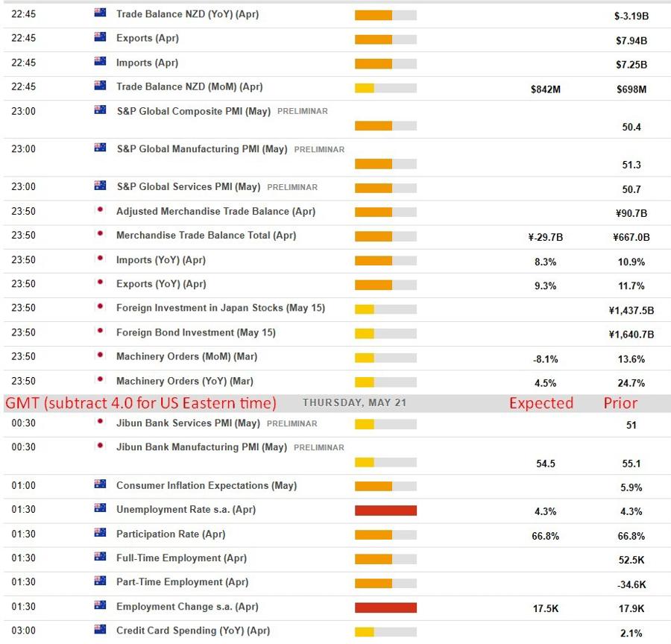
Task: Click flag icon next to Imports (Apr)
Action: coord(100,61)
